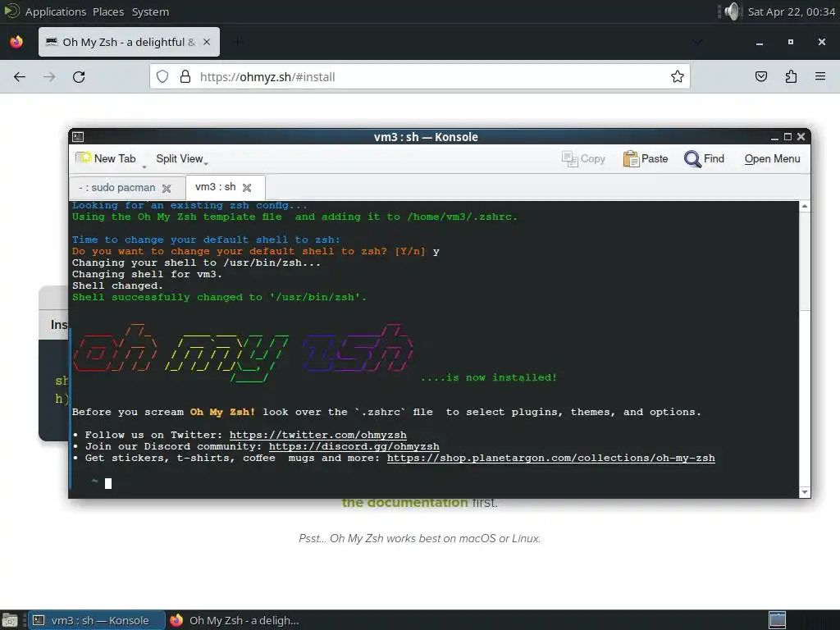Maximize the Konsole window

coord(788,137)
